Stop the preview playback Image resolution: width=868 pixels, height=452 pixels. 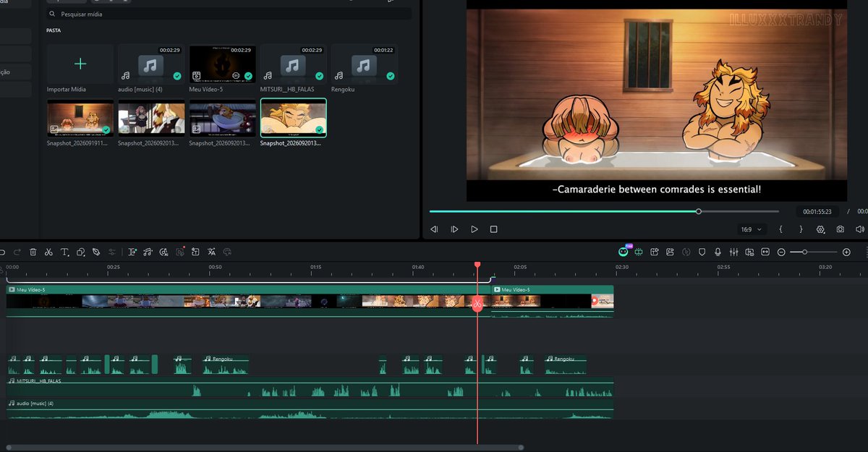coord(493,229)
